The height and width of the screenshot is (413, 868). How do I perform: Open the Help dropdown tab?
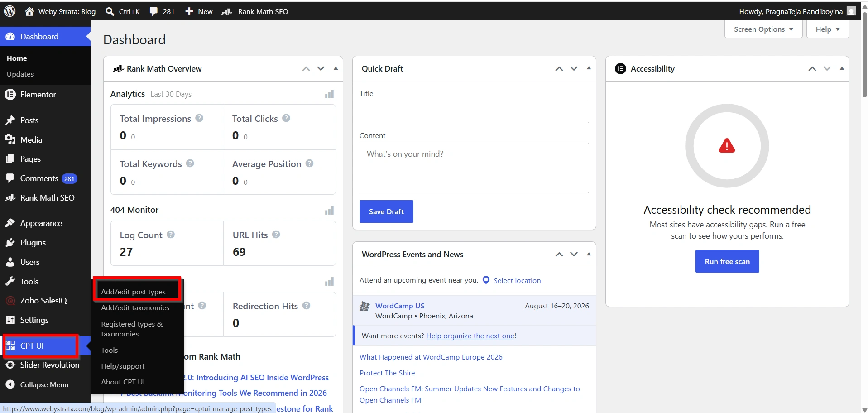(828, 29)
